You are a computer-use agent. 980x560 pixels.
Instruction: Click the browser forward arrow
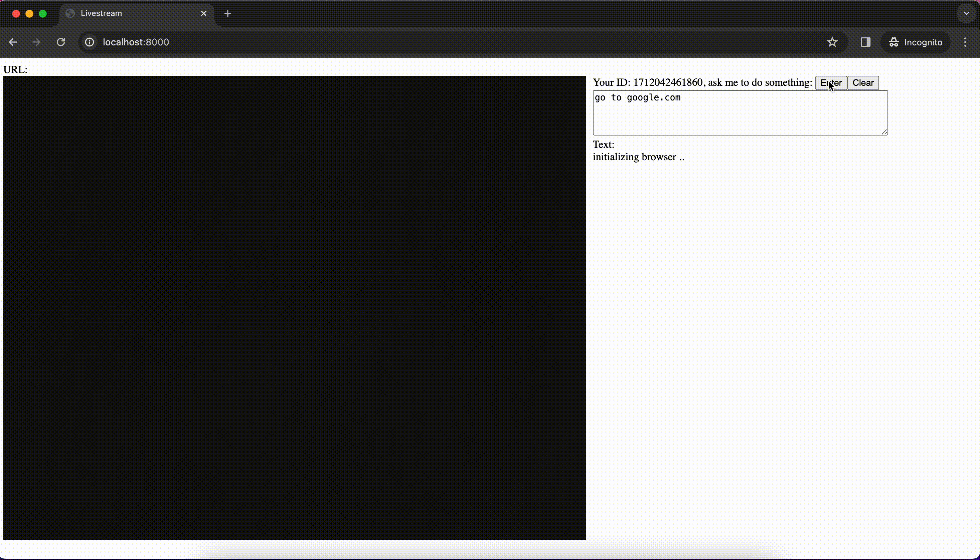click(x=36, y=42)
